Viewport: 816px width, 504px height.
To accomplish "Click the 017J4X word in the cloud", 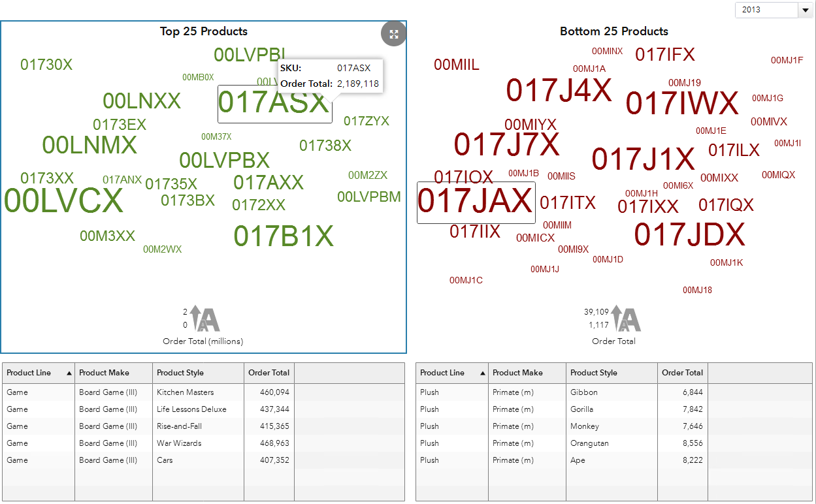I will click(x=559, y=91).
